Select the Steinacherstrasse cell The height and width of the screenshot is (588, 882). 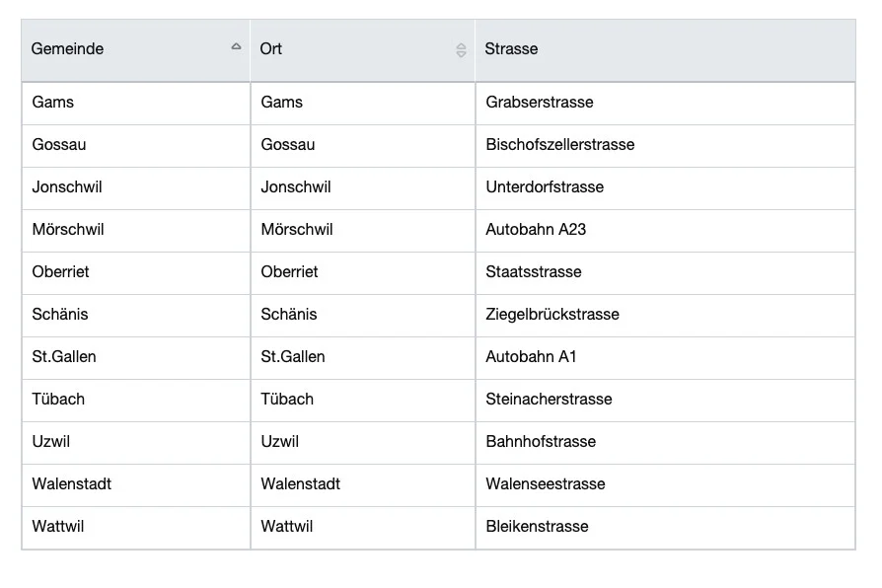coord(665,401)
